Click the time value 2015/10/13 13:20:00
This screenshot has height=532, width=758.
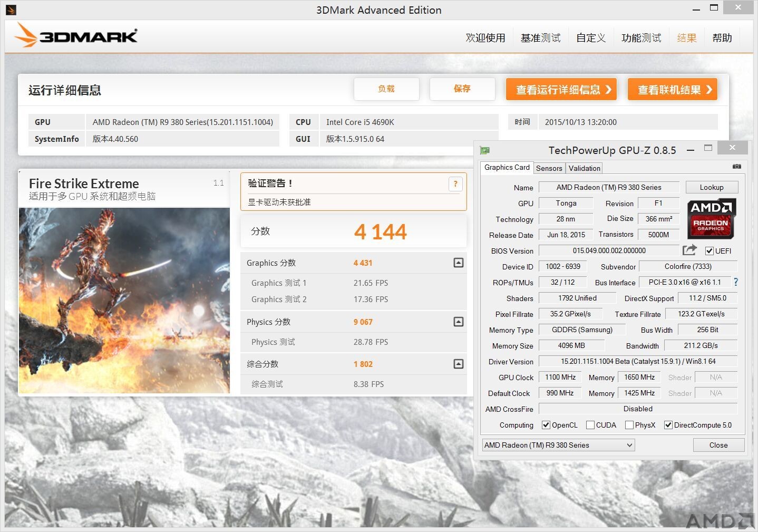(580, 122)
